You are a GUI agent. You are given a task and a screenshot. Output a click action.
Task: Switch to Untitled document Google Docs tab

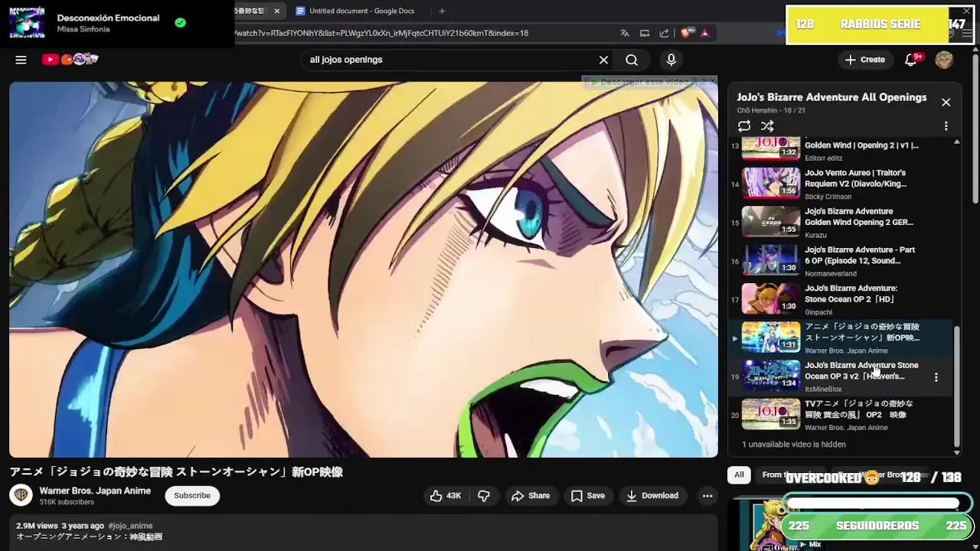pos(354,11)
